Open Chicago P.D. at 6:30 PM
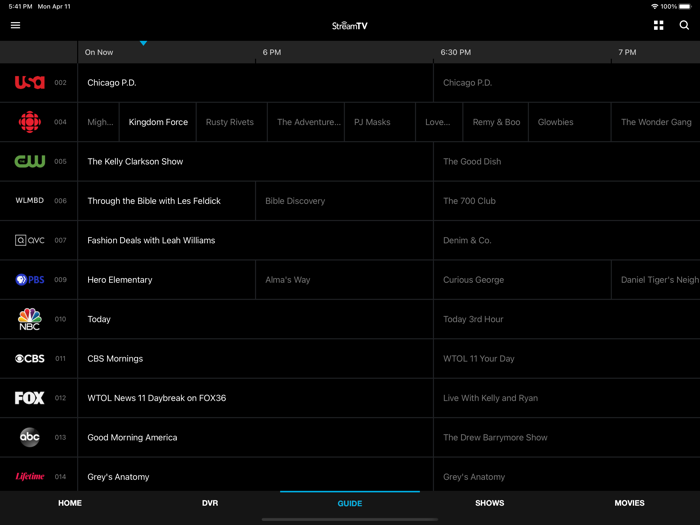Screen dimensions: 700x525 (567, 83)
